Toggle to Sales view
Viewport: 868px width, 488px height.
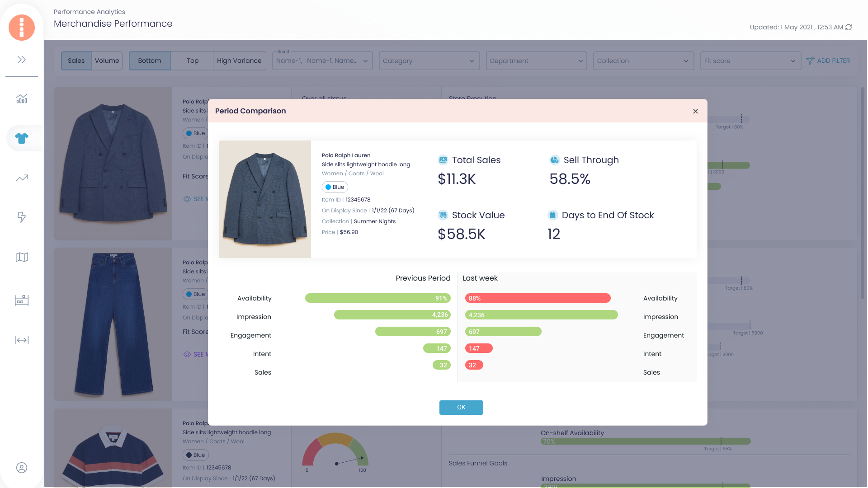(76, 61)
